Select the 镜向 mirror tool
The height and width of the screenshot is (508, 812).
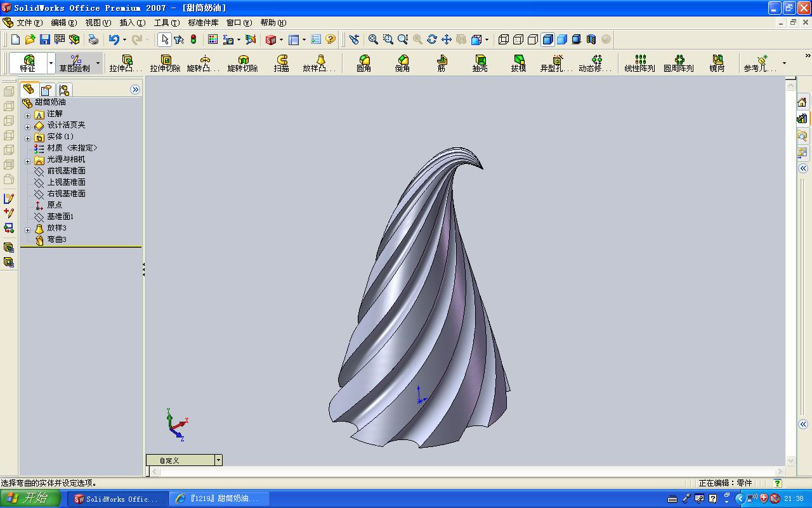[717, 63]
